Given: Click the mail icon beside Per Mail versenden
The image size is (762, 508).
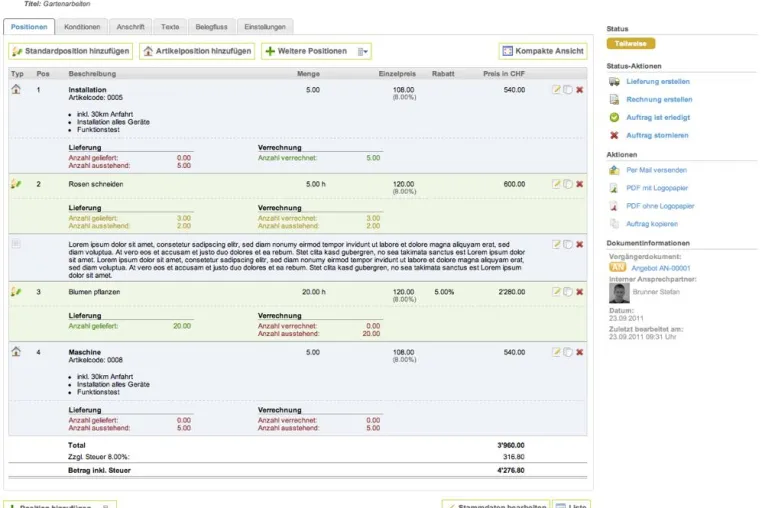Looking at the screenshot, I should tap(614, 170).
